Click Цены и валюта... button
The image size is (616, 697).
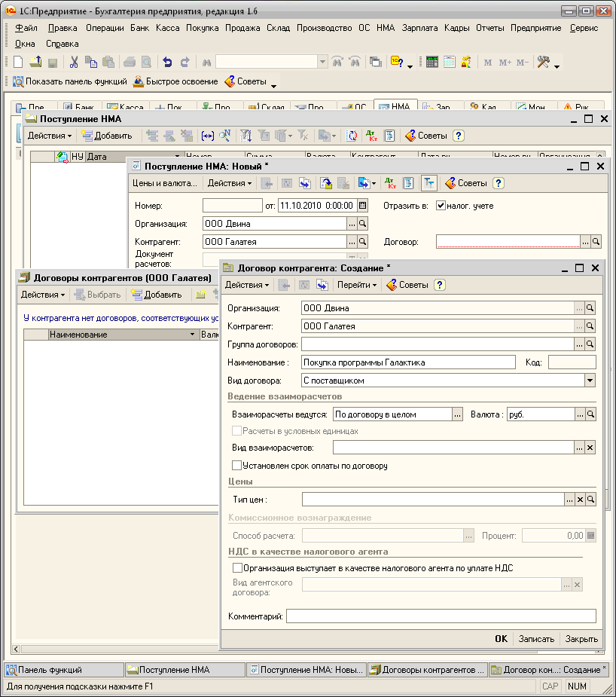point(164,183)
